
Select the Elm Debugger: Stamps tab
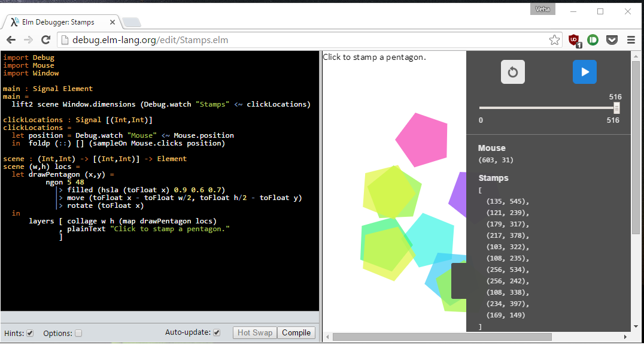coord(62,22)
